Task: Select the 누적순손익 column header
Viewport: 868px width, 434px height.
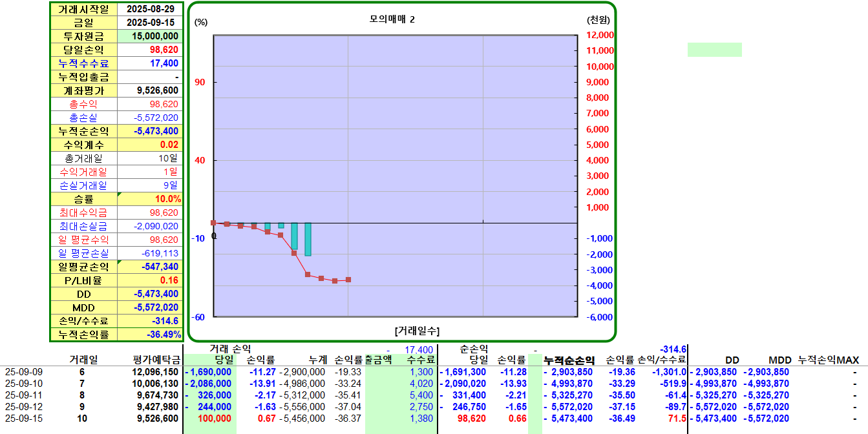Action: click(568, 360)
